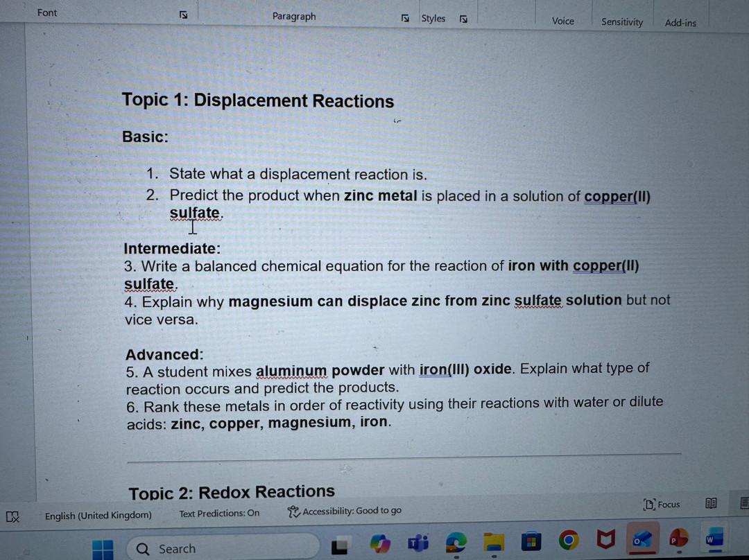This screenshot has width=749, height=560.
Task: Launch Google Chrome from taskbar
Action: (x=569, y=540)
